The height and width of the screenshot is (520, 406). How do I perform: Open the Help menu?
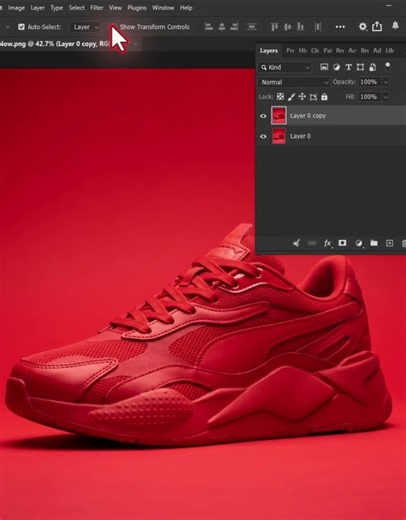[186, 8]
